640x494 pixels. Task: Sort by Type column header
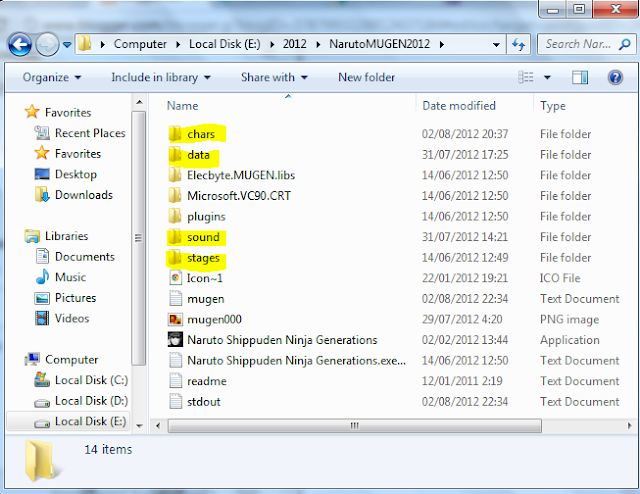point(553,106)
